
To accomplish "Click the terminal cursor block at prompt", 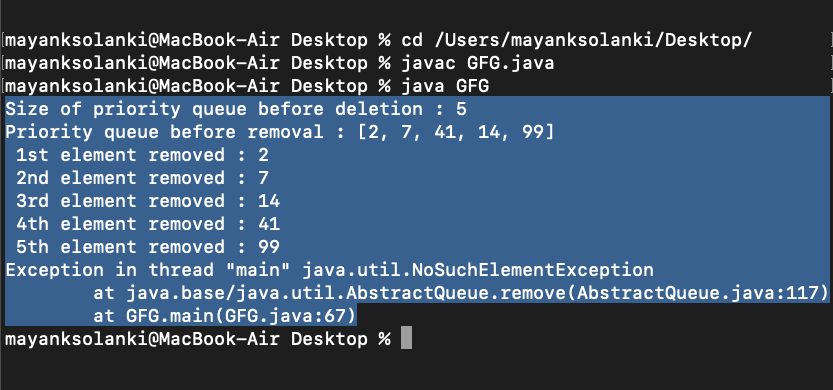I will [406, 338].
